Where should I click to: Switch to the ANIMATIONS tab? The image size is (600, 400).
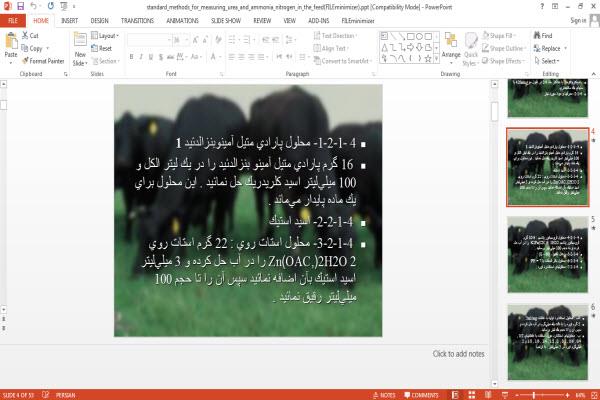pyautogui.click(x=182, y=21)
